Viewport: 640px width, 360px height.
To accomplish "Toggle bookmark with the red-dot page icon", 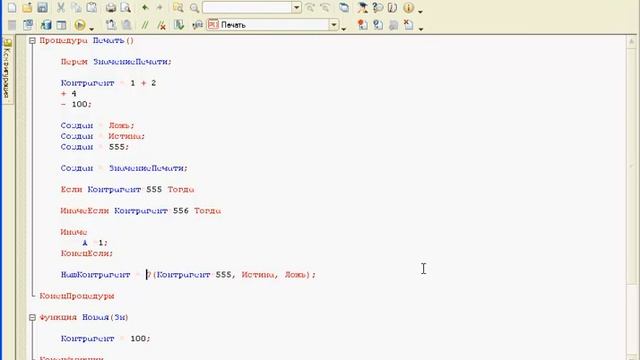I will coord(362,25).
